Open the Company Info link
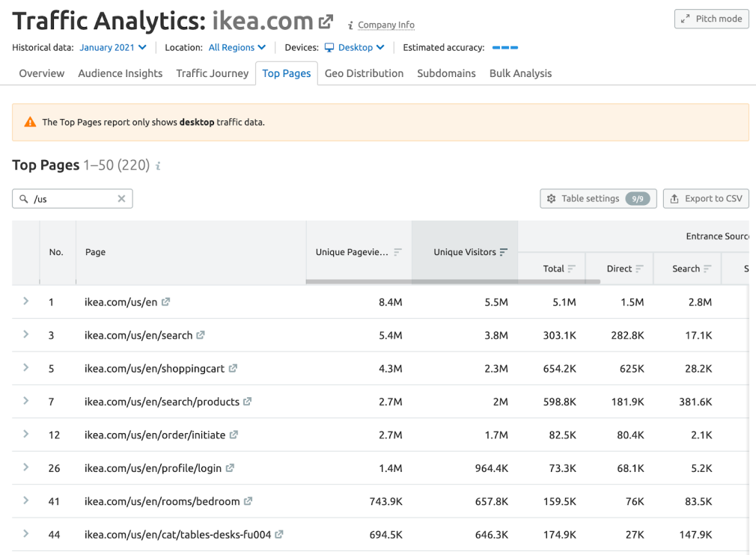This screenshot has height=555, width=756. pyautogui.click(x=386, y=25)
